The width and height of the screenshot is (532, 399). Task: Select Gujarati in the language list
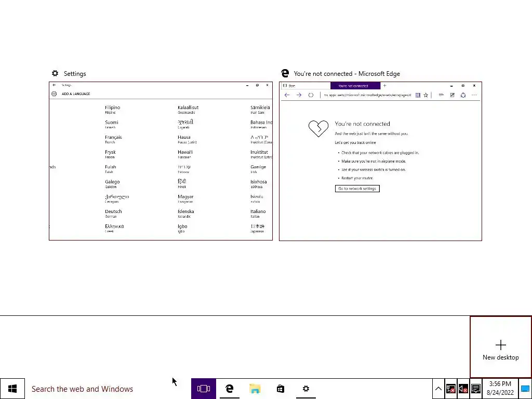(185, 125)
